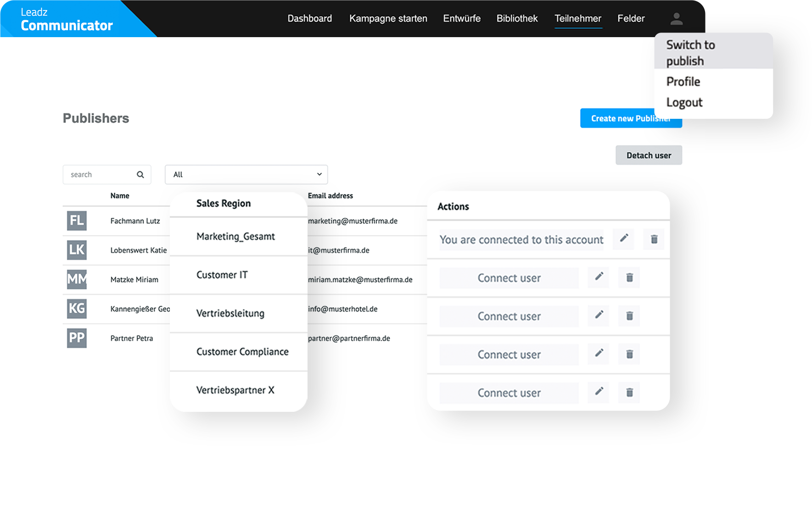Viewport: 812px width, 510px height.
Task: Open the Entwürfe menu item
Action: point(462,19)
